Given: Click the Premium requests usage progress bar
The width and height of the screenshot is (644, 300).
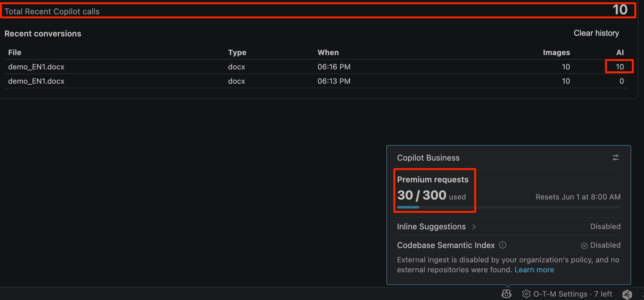Looking at the screenshot, I should click(508, 207).
